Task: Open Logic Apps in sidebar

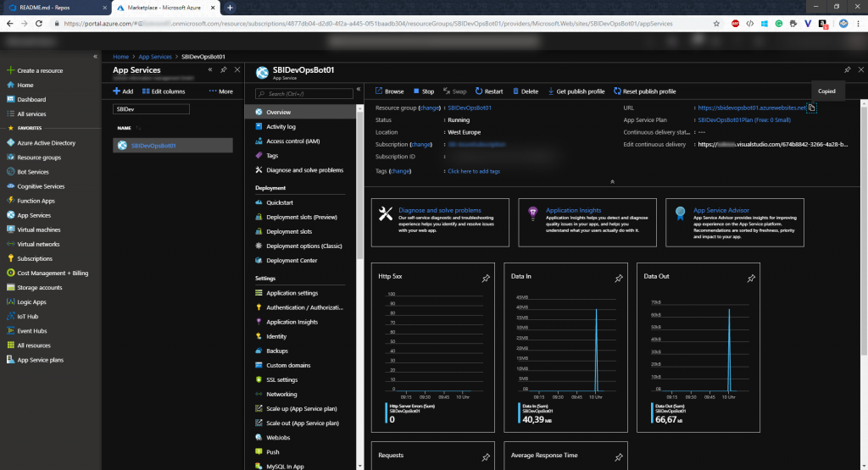Action: [x=31, y=302]
